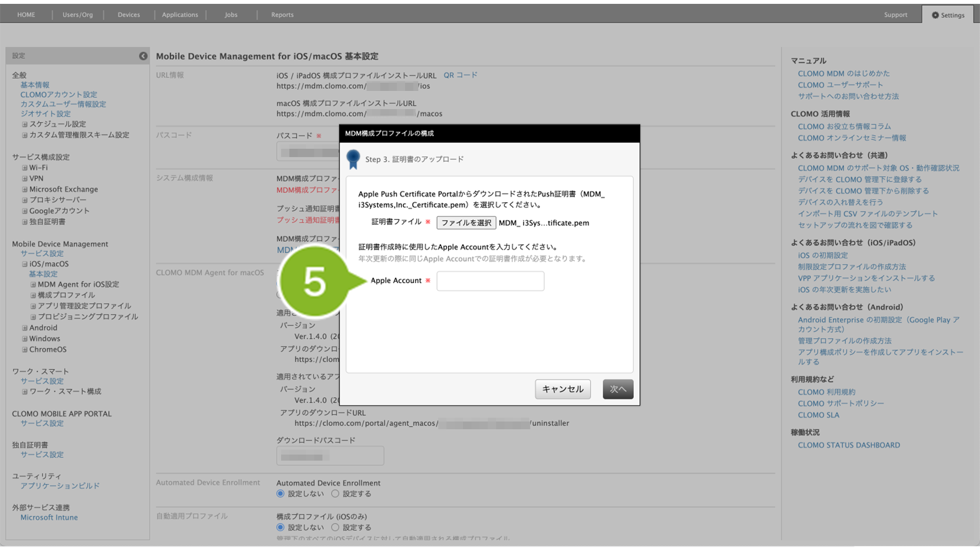The height and width of the screenshot is (551, 980).
Task: Open インポート用 CSV ファイルのテンプレート link
Action: tap(868, 214)
